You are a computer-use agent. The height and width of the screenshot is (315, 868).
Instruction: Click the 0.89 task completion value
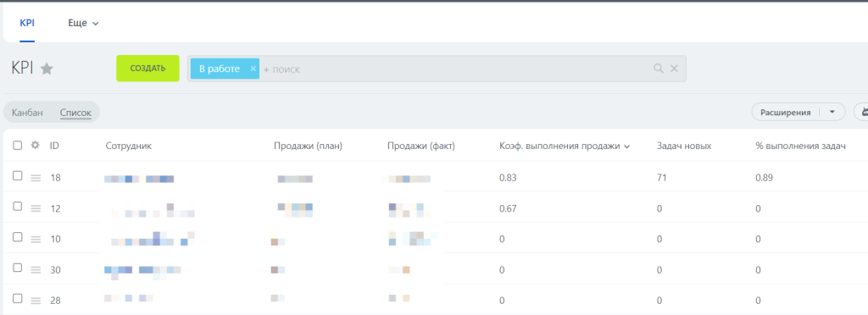[764, 178]
